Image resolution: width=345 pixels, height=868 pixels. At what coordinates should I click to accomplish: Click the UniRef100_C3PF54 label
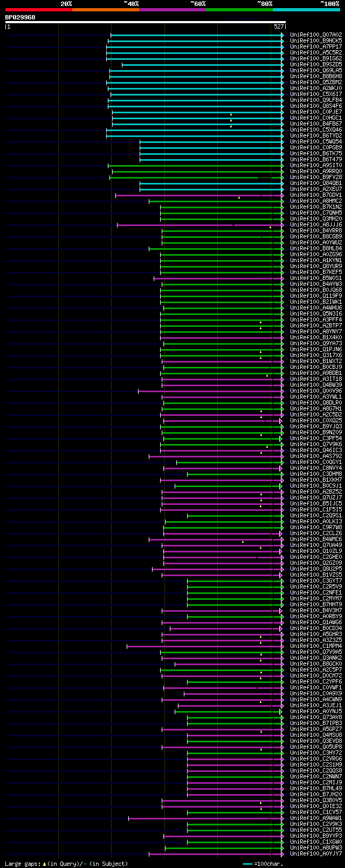tap(316, 439)
